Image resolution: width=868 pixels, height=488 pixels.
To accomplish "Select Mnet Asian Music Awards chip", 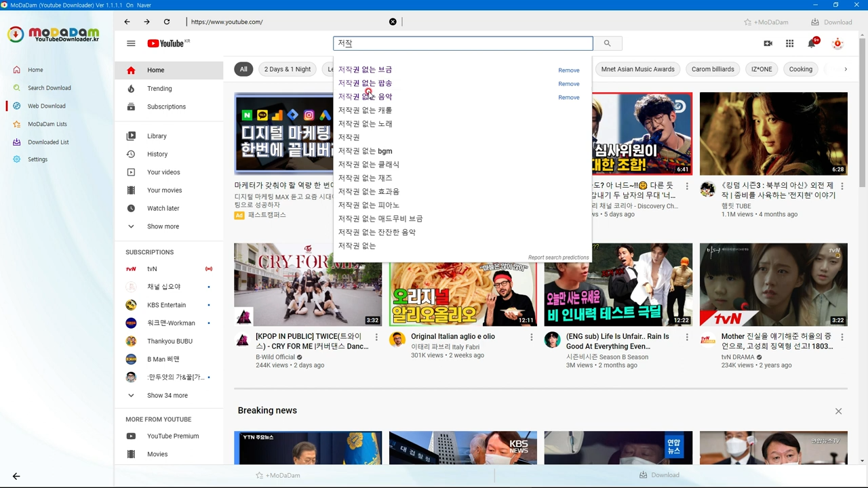I will (x=637, y=69).
